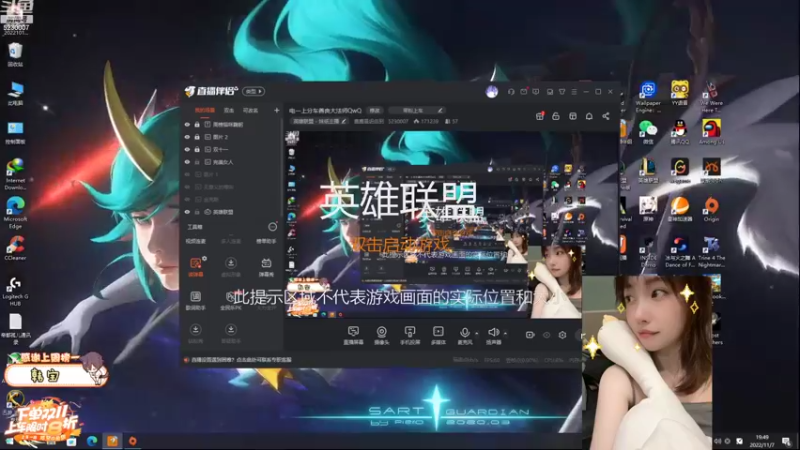
Task: Click the layer list vertical scrollbar
Action: pos(282,168)
